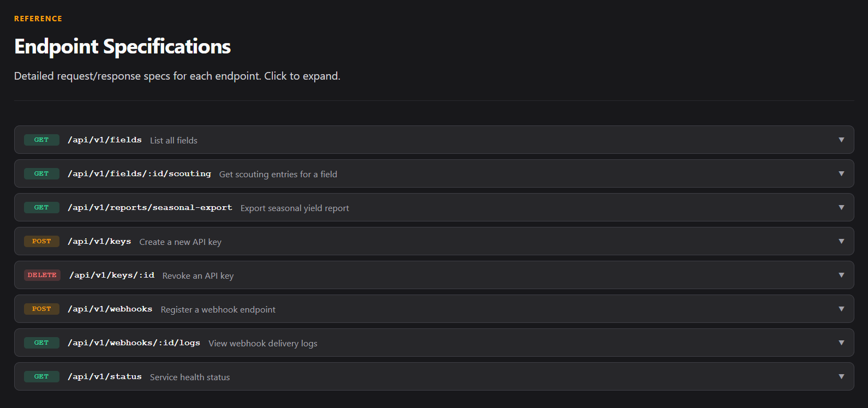
Task: Click the GET badge for /api/v1/fields
Action: [x=41, y=140]
